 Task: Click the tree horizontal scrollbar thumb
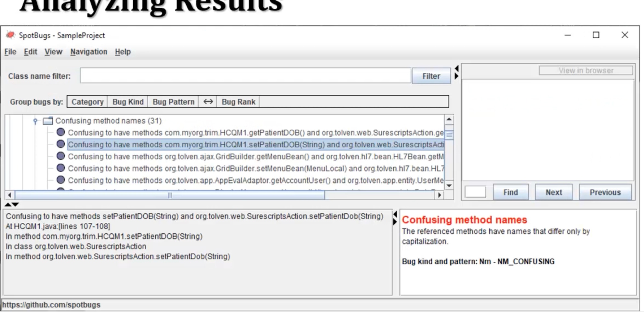coord(170,195)
